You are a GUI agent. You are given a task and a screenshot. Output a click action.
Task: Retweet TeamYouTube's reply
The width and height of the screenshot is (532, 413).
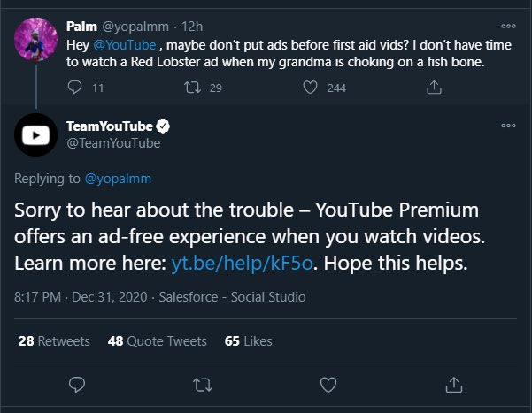pos(203,384)
